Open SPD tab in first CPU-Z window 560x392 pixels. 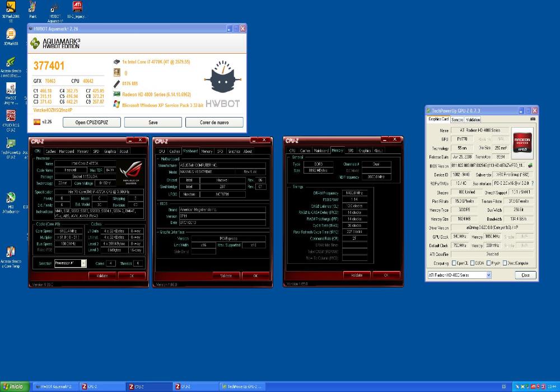96,151
